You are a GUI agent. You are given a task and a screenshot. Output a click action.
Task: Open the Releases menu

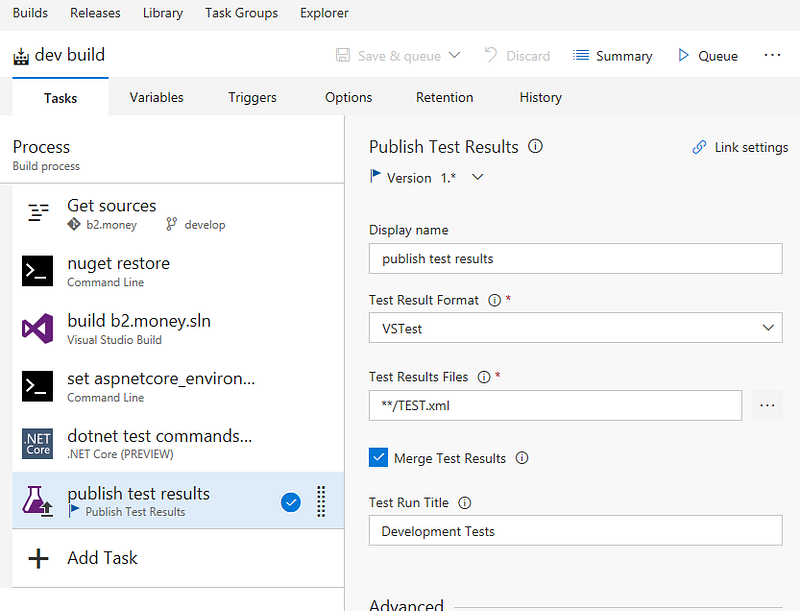[x=95, y=13]
